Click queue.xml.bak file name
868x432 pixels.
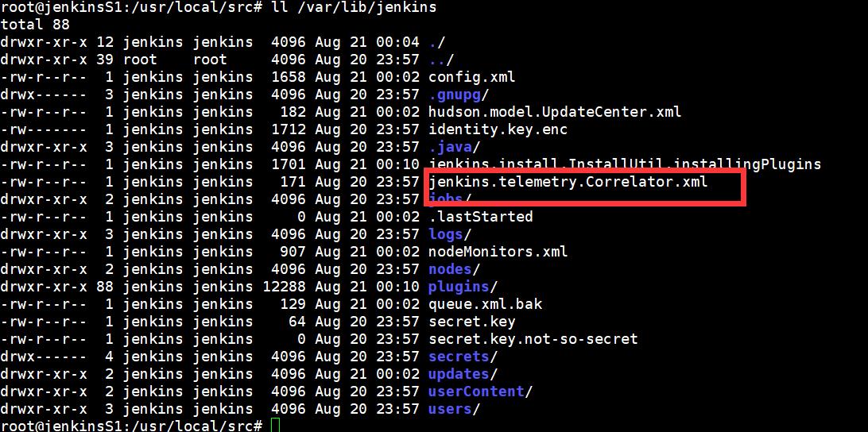pyautogui.click(x=485, y=303)
